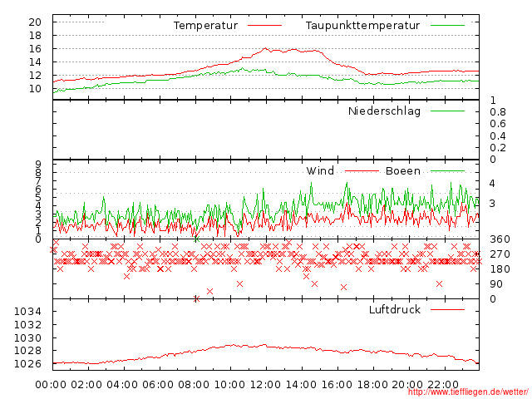Click the 9 wind speed axis value

[x=38, y=165]
